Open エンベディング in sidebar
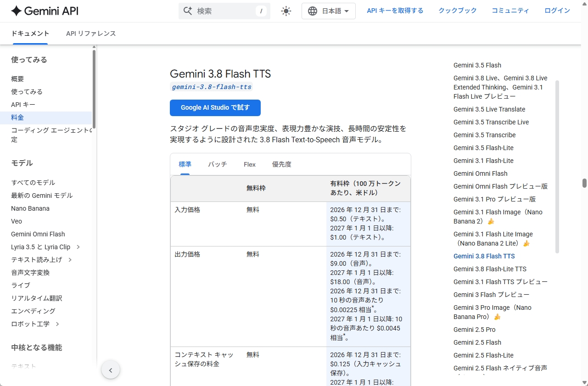This screenshot has width=588, height=386. [33, 311]
